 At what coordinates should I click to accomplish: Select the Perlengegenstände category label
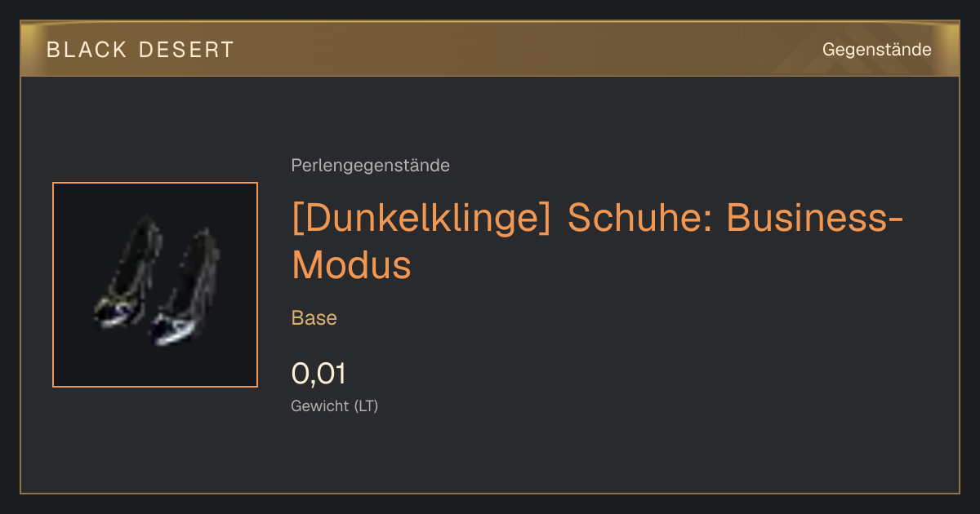[x=370, y=166]
